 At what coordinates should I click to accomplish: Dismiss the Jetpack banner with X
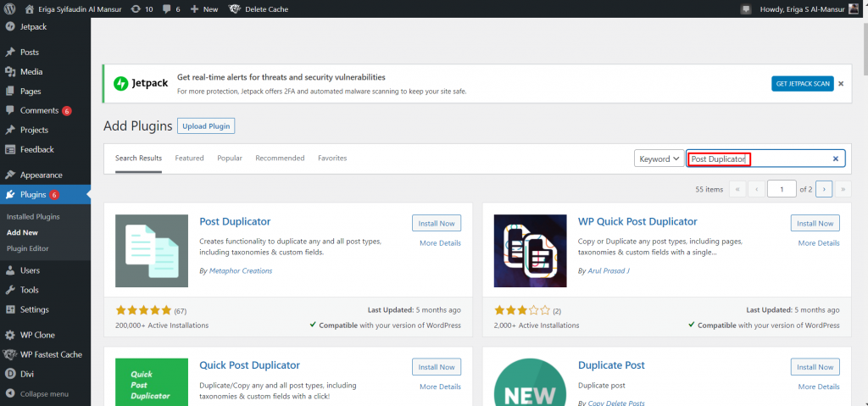841,84
